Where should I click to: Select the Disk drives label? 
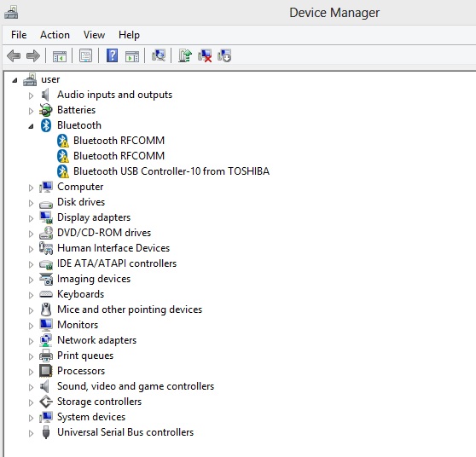(x=81, y=202)
